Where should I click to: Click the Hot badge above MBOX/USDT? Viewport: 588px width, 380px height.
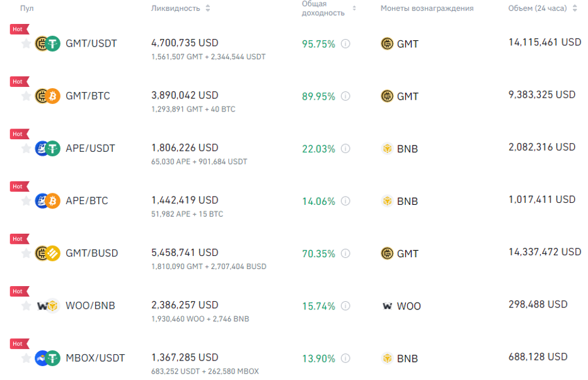tap(19, 344)
